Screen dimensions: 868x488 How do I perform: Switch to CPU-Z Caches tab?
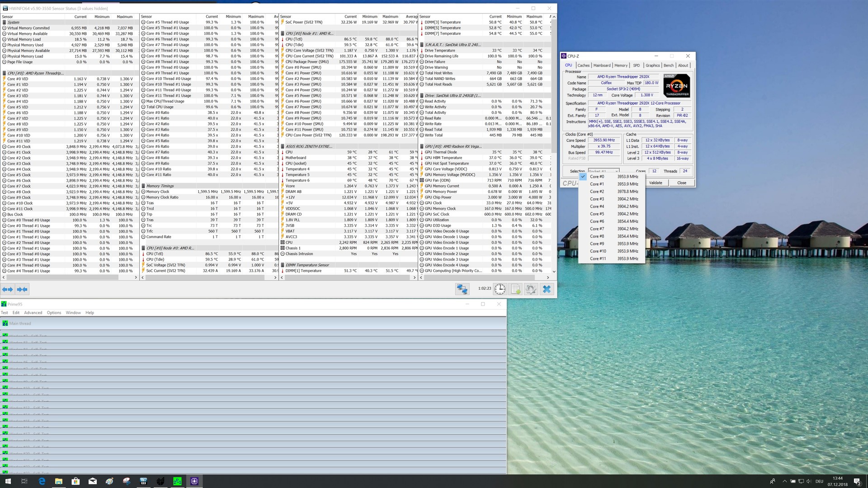[583, 66]
